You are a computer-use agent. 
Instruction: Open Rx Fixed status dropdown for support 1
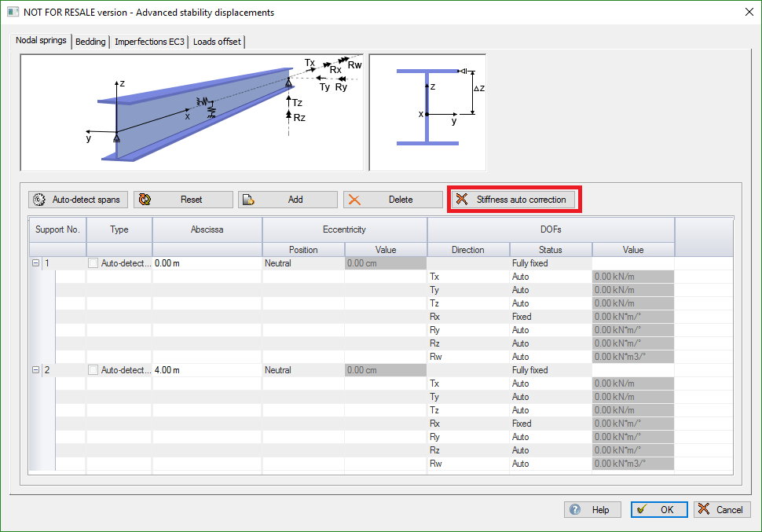(550, 317)
